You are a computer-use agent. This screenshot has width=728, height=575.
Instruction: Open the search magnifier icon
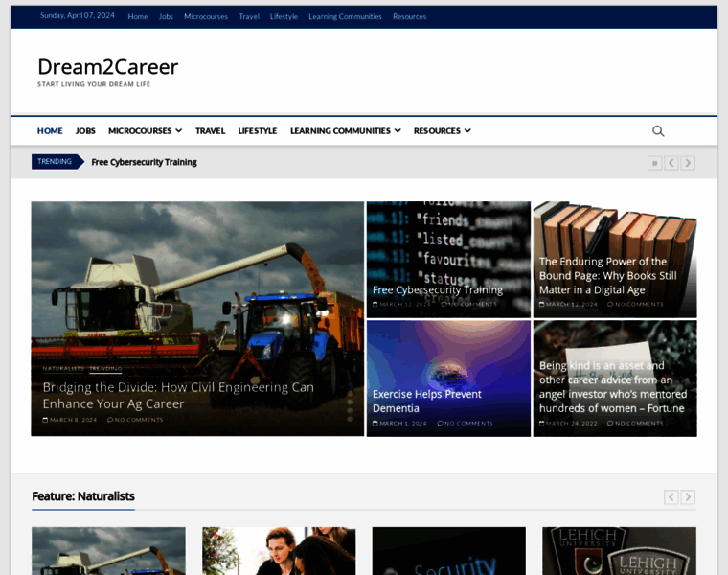point(658,131)
